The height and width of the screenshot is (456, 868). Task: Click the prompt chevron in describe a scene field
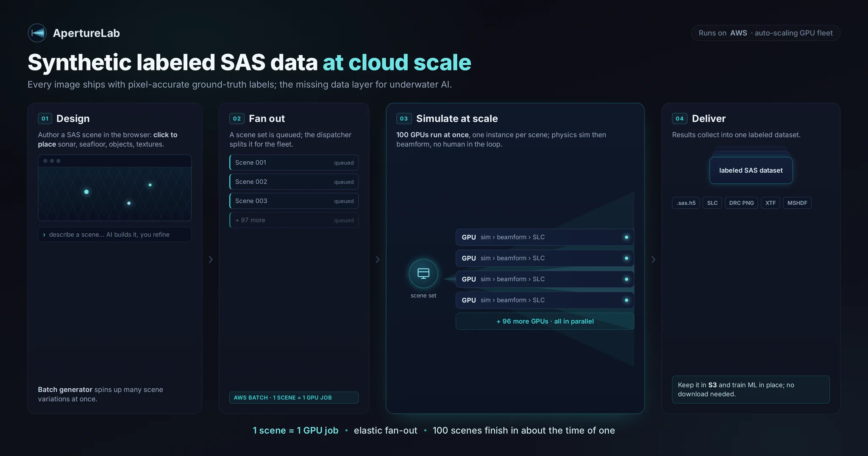click(x=44, y=235)
